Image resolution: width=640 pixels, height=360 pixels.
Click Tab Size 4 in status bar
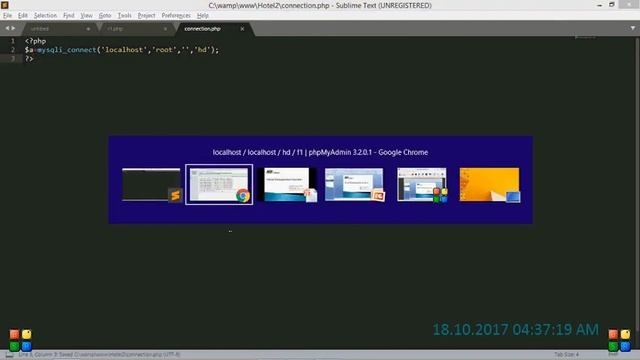[x=567, y=354]
